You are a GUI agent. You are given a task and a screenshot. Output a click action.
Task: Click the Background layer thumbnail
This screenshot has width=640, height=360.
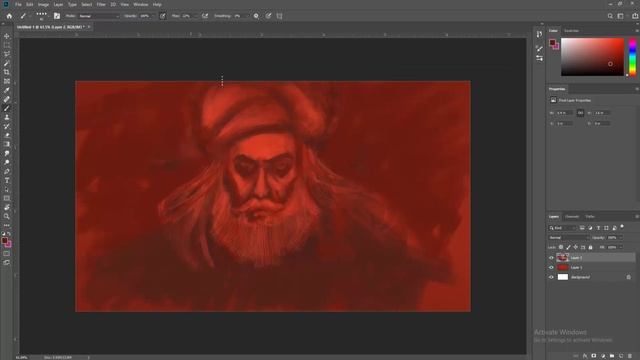point(563,277)
